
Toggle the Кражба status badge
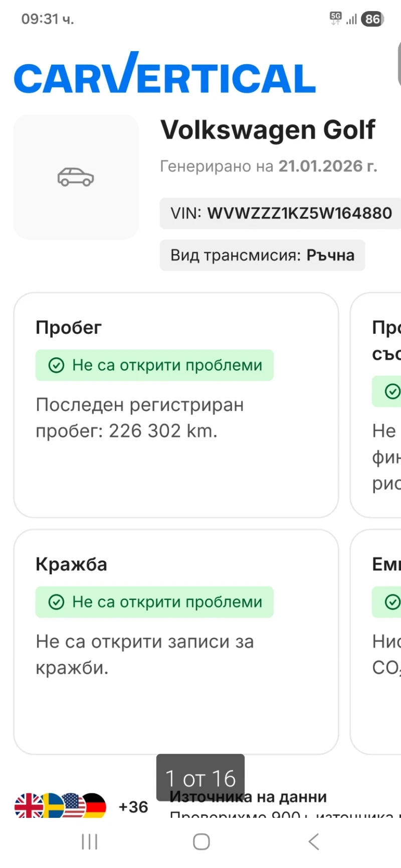pyautogui.click(x=154, y=602)
